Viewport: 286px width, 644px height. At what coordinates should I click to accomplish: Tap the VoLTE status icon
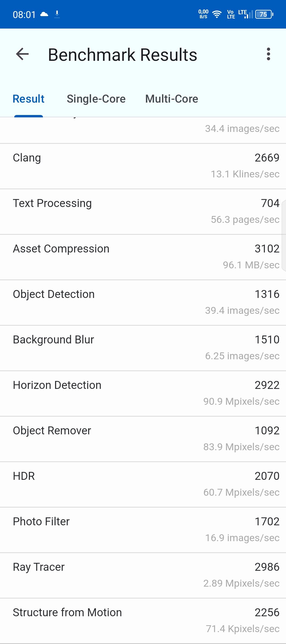coord(231,14)
